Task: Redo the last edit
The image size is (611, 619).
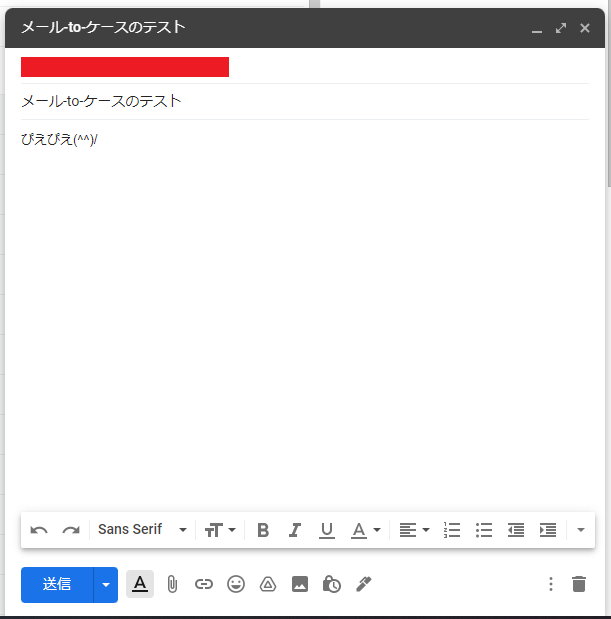Action: [x=71, y=530]
